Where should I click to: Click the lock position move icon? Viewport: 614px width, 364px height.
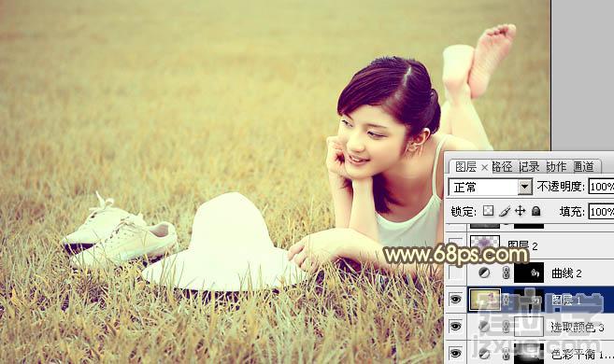point(520,211)
